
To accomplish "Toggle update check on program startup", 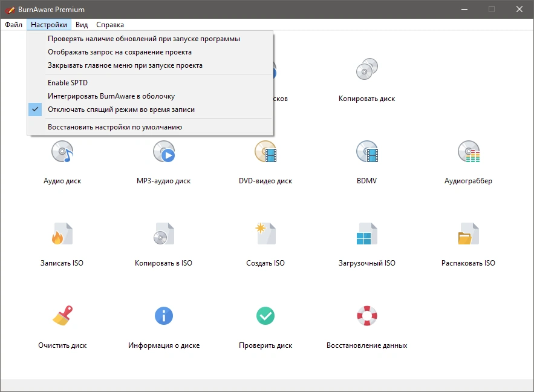I will [150, 39].
